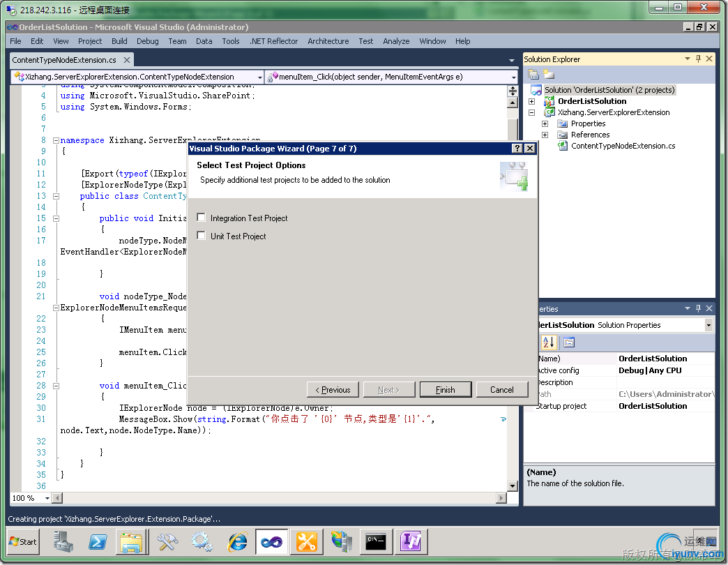Click the Add New Solution Folder icon

click(x=549, y=75)
